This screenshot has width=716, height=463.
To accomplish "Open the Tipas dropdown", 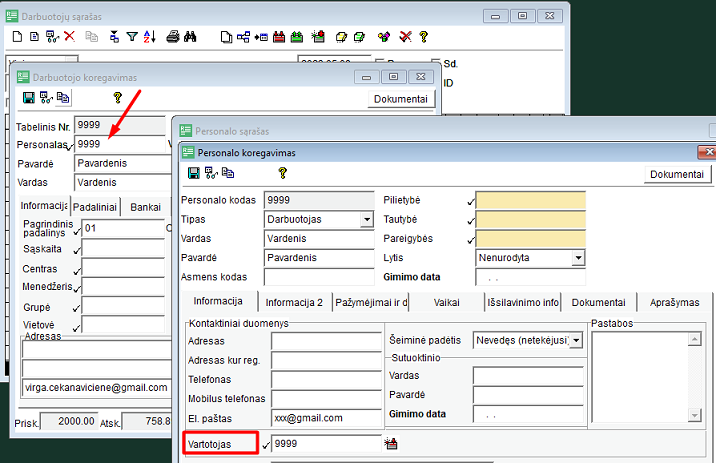I will [366, 219].
